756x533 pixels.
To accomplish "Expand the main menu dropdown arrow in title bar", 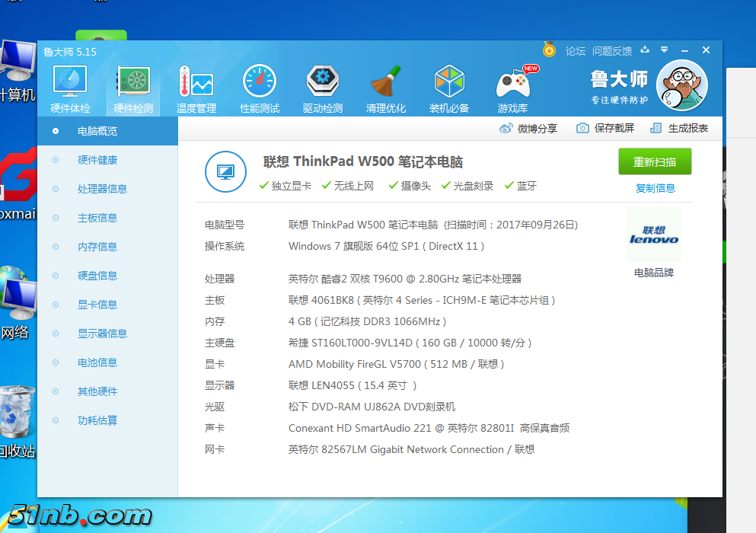I will [664, 50].
